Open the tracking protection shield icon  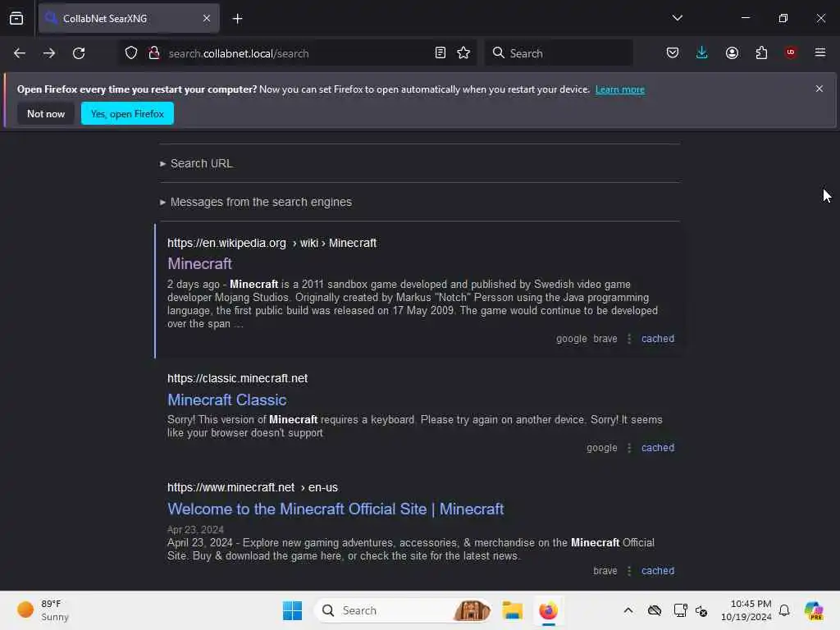(131, 52)
